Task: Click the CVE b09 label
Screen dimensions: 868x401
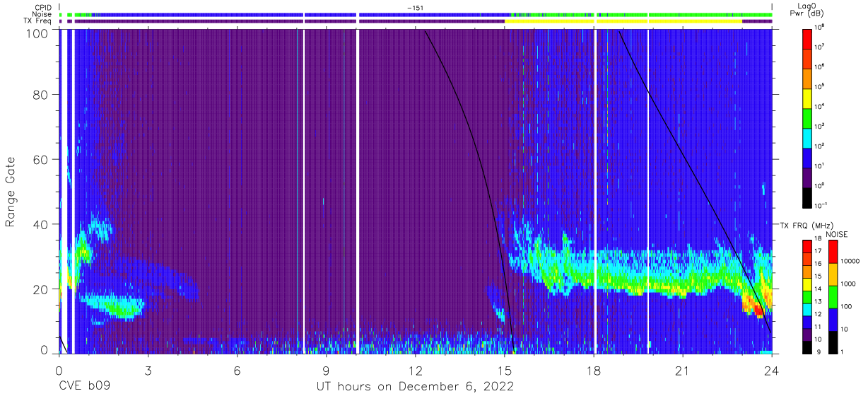Action: 83,386
